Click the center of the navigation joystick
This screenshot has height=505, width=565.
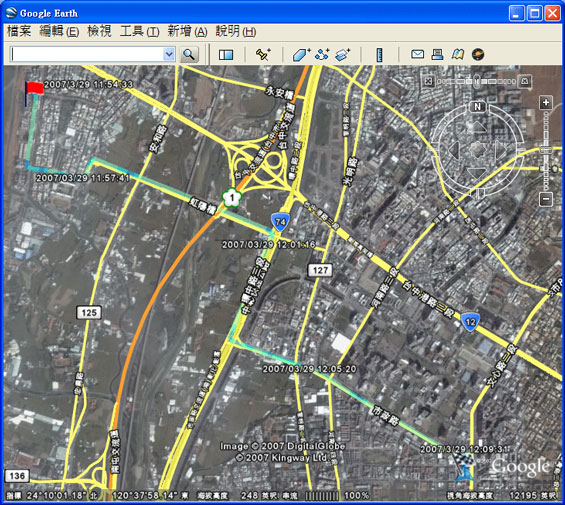point(477,150)
